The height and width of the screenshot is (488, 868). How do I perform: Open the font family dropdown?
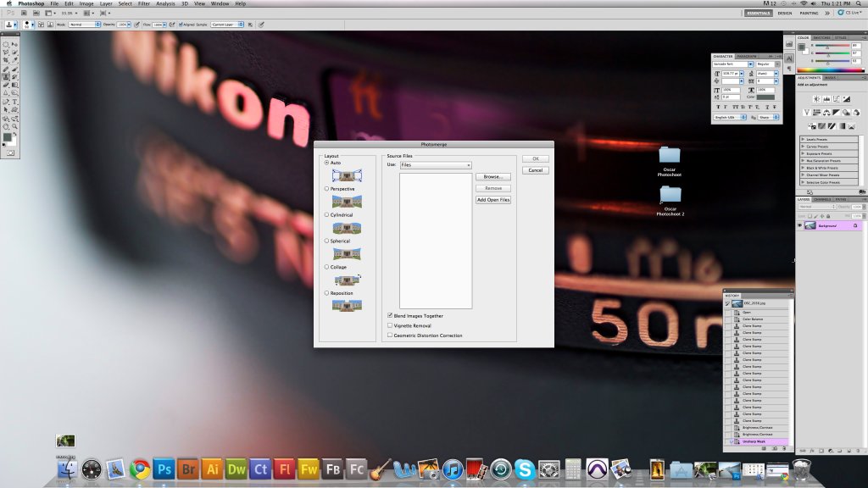[x=733, y=64]
